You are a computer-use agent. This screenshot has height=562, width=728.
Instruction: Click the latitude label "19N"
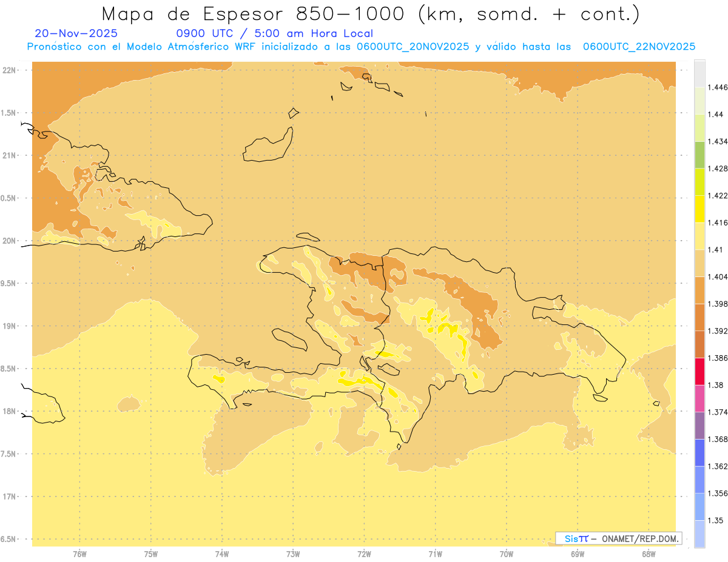click(x=9, y=326)
